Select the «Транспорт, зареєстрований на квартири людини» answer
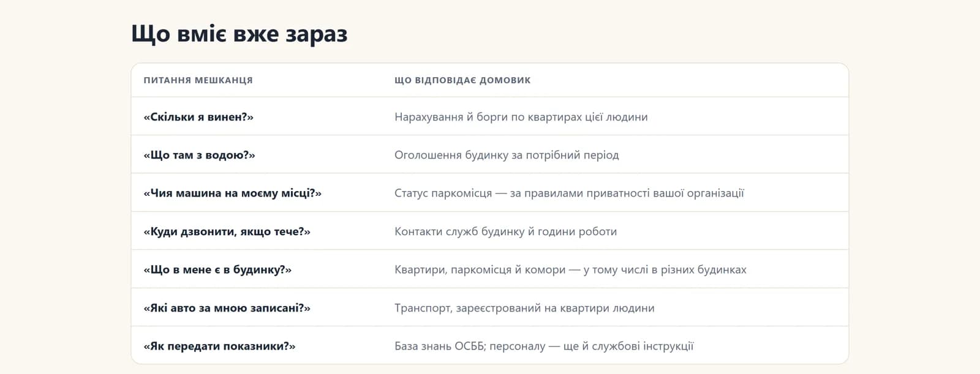This screenshot has width=980, height=374. click(x=524, y=308)
